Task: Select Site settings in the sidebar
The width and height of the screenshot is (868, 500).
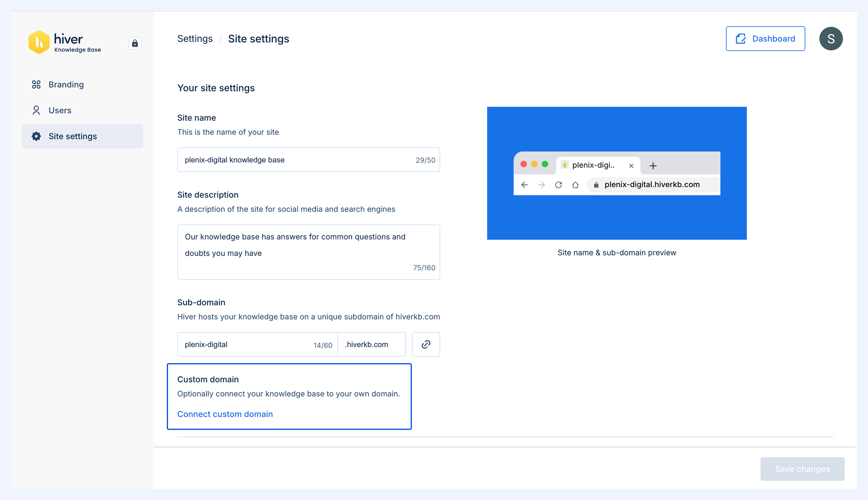Action: point(82,136)
